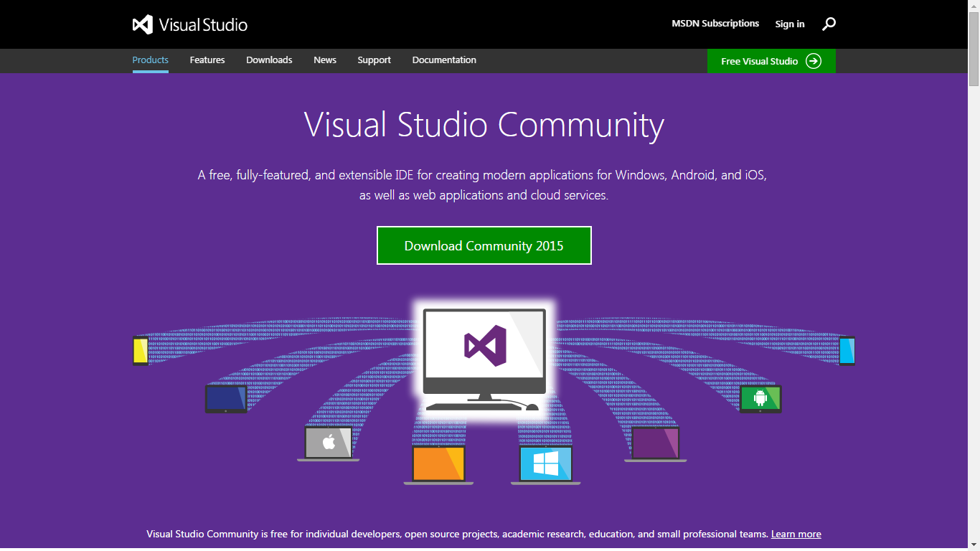Click the orange laptop icon
The height and width of the screenshot is (551, 980).
pos(438,464)
